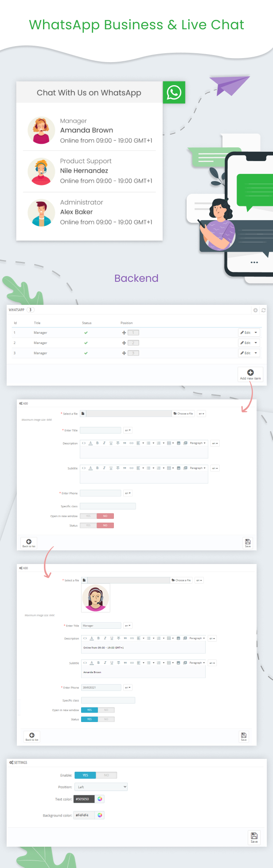Open file language dropdown in empty Add form
Screen dimensions: 273x868
point(202,414)
